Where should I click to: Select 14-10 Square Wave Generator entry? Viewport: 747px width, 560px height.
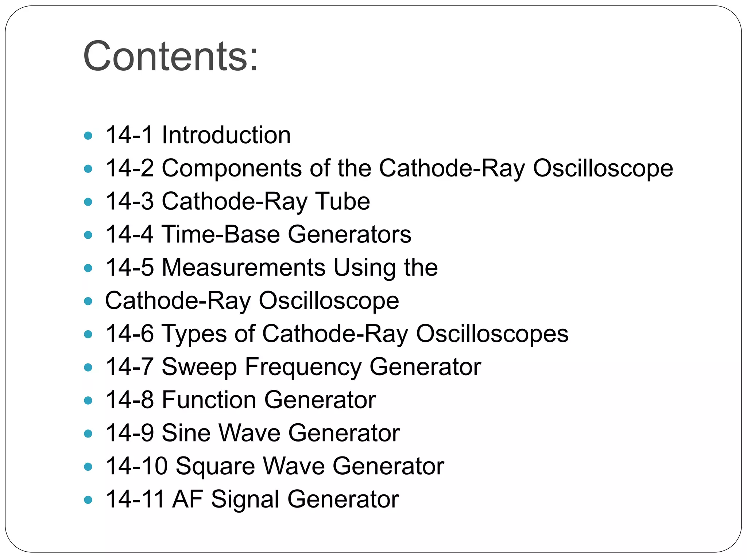pyautogui.click(x=275, y=467)
